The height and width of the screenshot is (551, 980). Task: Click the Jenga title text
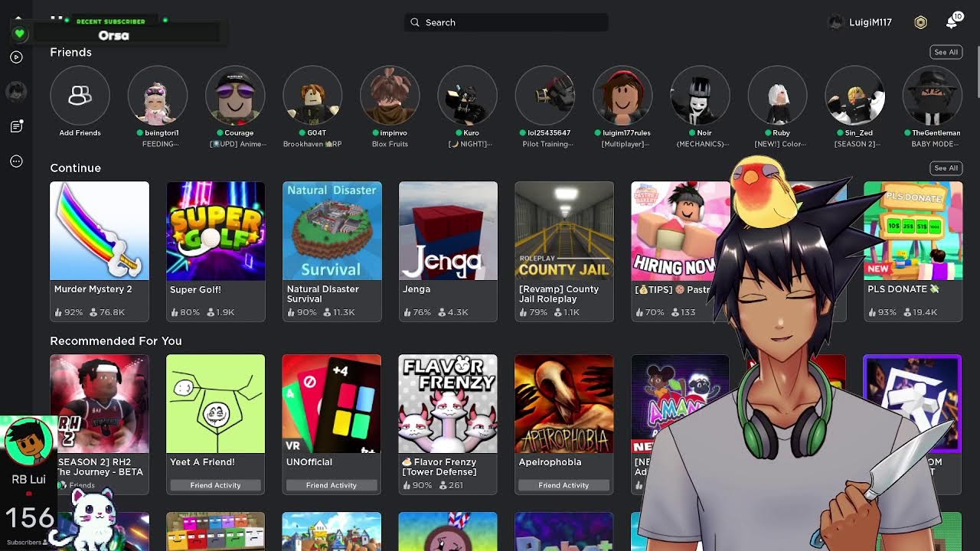[416, 289]
